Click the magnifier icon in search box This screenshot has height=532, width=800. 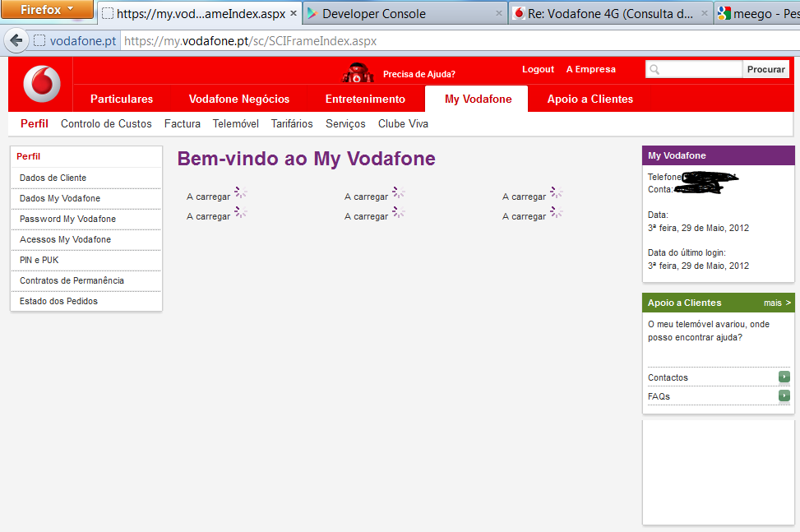click(x=655, y=70)
